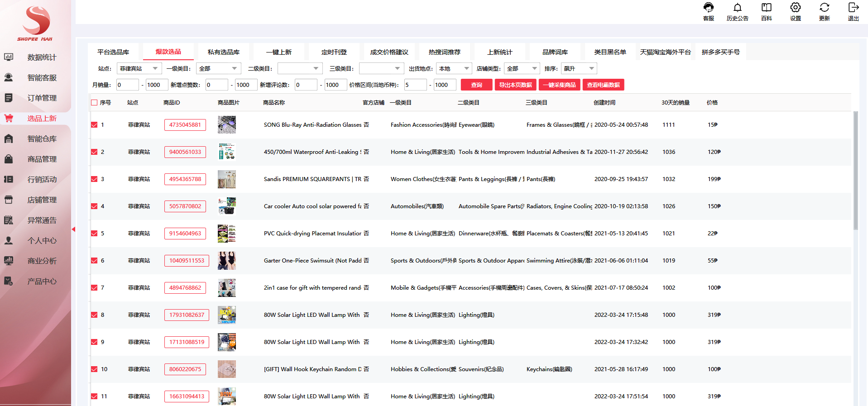
Task: Open the 排序 dropdown showing 飙升
Action: tap(579, 68)
